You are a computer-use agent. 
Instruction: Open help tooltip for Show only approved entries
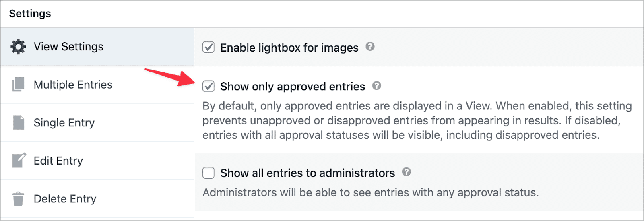click(x=376, y=86)
